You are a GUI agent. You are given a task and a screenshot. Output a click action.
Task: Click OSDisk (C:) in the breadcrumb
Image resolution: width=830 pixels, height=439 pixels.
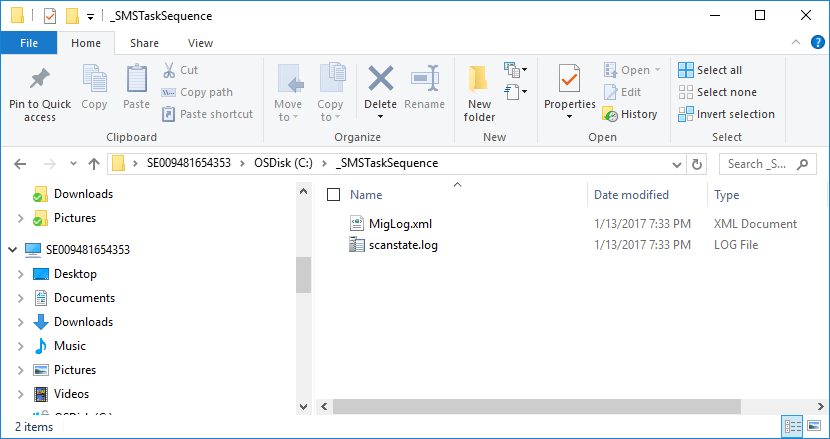[x=283, y=163]
